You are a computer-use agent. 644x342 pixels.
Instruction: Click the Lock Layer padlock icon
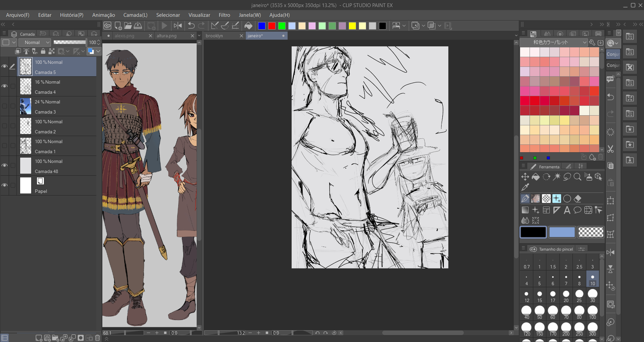(43, 51)
